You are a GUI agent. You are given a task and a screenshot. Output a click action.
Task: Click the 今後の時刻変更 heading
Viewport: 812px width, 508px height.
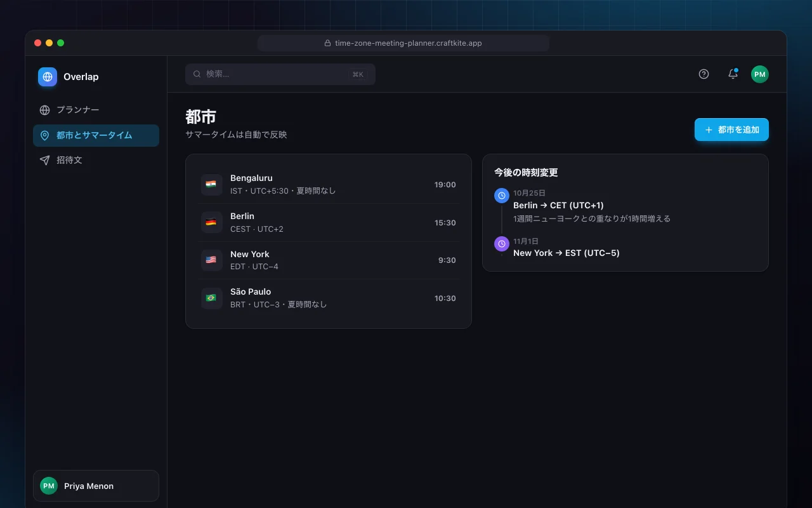(x=526, y=173)
